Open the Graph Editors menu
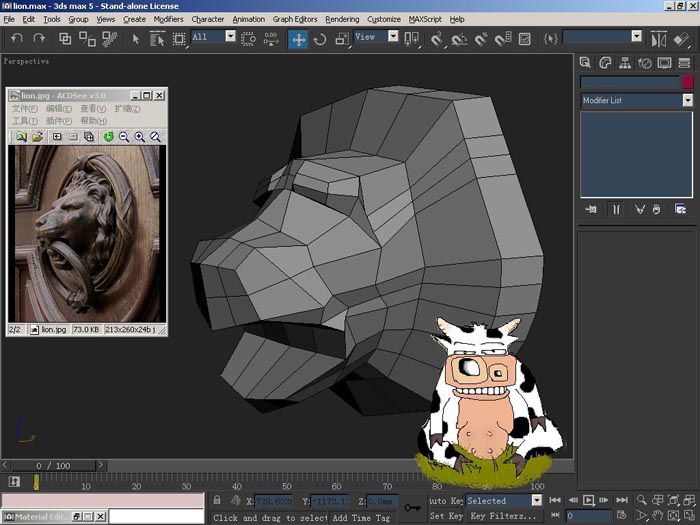The width and height of the screenshot is (700, 525). point(295,19)
